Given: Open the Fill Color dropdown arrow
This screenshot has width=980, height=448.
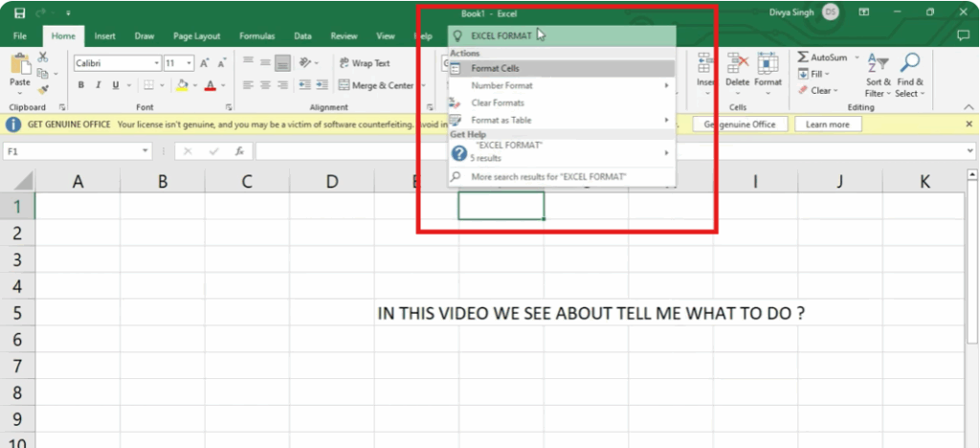Looking at the screenshot, I should 195,85.
